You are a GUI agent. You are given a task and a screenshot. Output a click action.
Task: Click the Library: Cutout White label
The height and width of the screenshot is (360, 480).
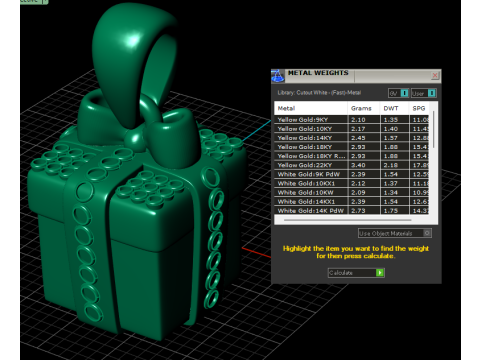pos(319,93)
